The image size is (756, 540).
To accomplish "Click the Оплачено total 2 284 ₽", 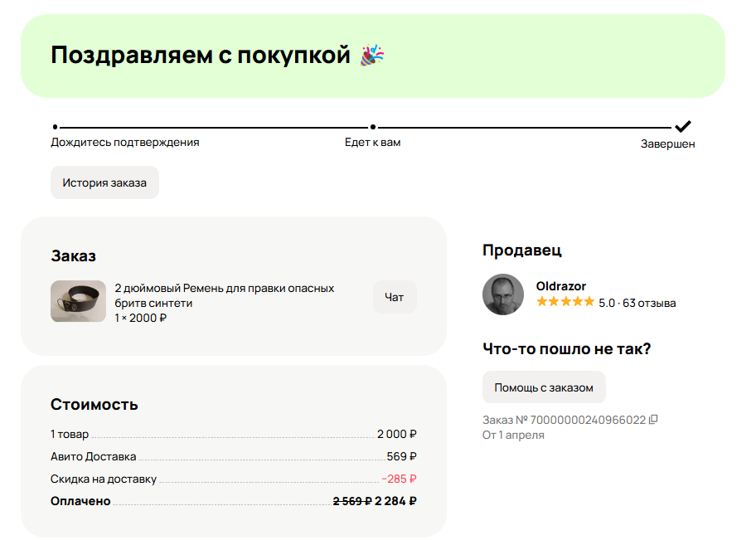I will [x=395, y=501].
